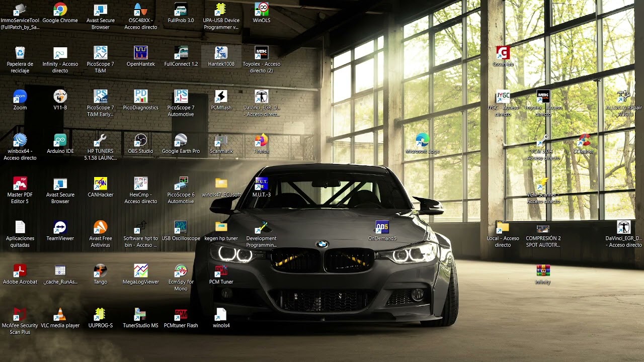
Task: Select the OSC48XX shortcut icon
Action: [141, 10]
